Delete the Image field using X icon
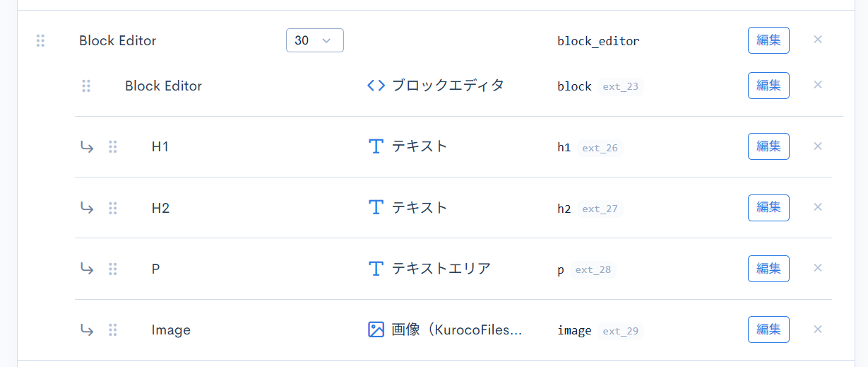Screen dimensions: 868x367 tap(818, 329)
